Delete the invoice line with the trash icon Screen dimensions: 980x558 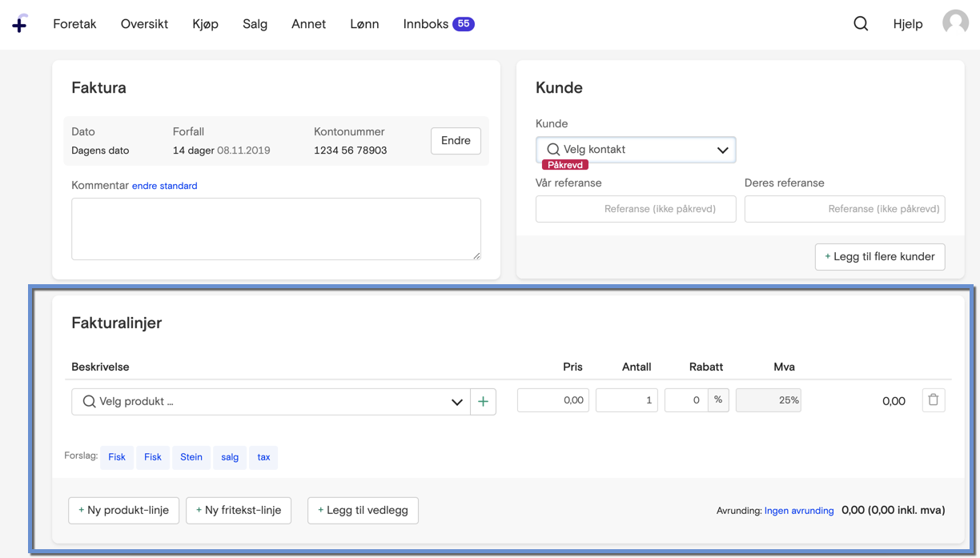933,400
